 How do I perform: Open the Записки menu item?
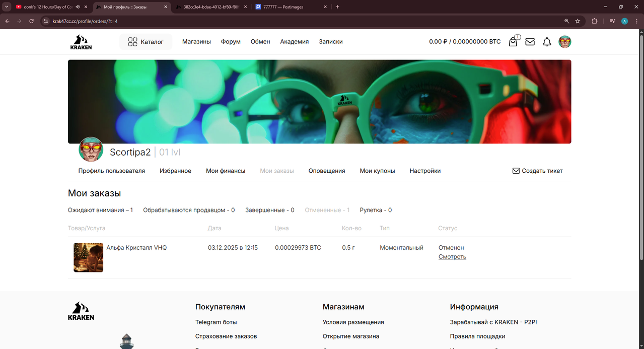click(x=331, y=42)
